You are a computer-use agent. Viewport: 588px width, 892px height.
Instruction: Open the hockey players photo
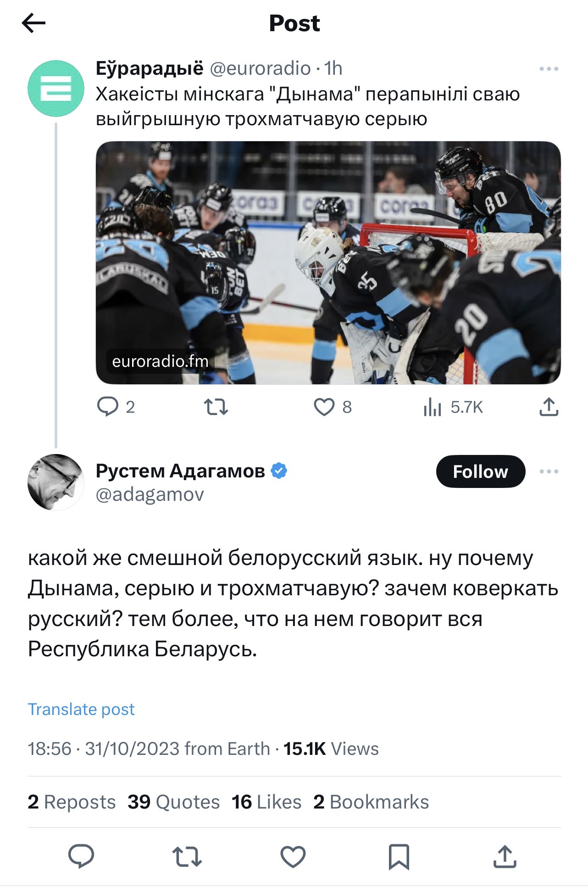coord(328,262)
